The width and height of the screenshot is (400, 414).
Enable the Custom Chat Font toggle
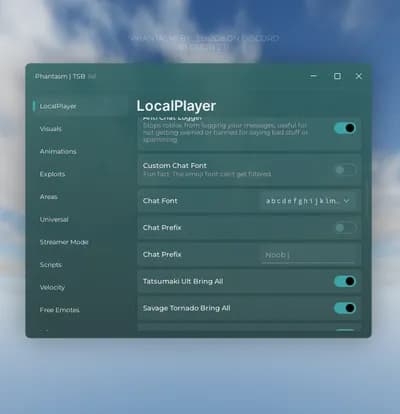tap(345, 170)
